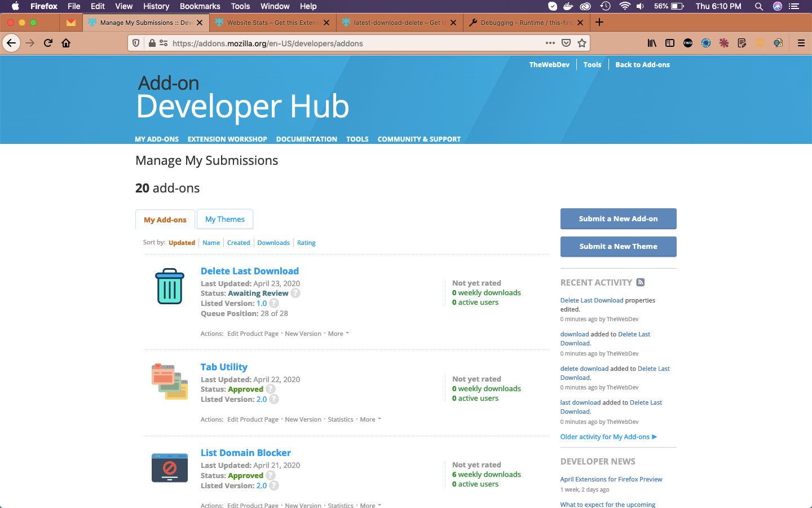Viewport: 812px width, 508px height.
Task: Click the Delete Last Download trash can icon
Action: click(170, 286)
